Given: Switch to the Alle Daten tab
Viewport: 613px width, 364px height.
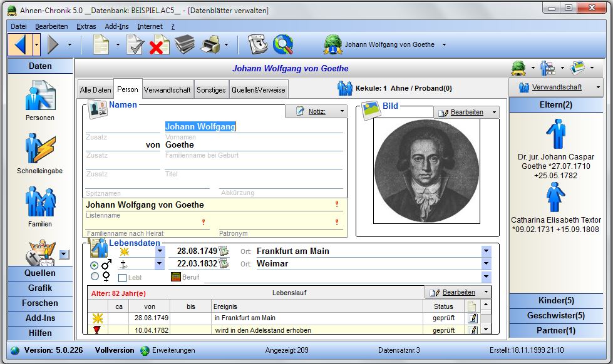Looking at the screenshot, I should coord(95,89).
